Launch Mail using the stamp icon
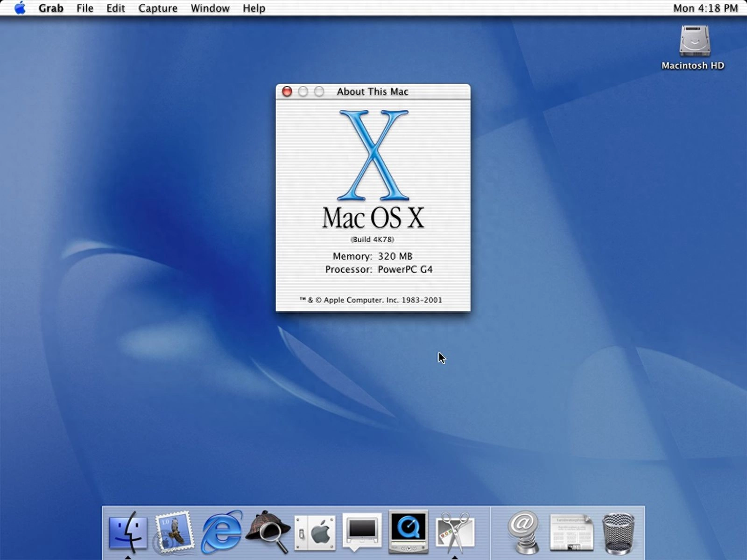This screenshot has height=560, width=747. tap(174, 532)
